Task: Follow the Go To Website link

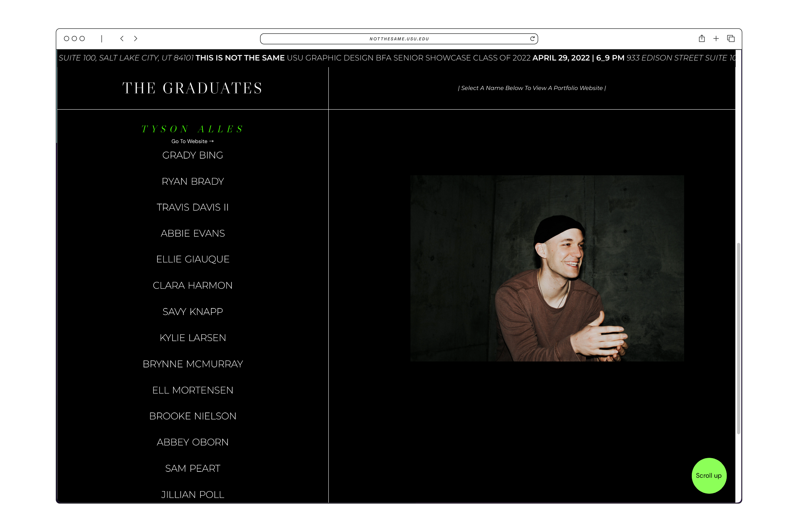Action: click(x=192, y=141)
